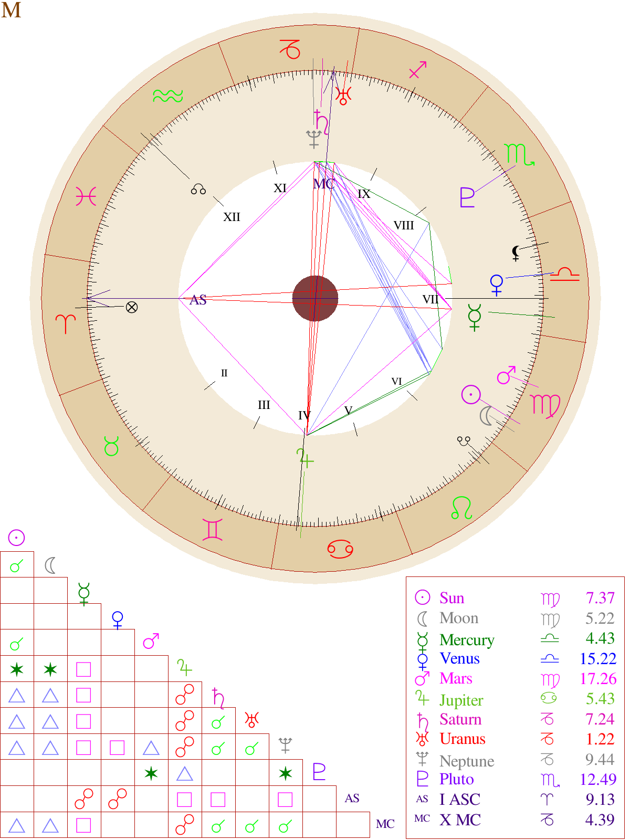Screen dimensions: 630x840
Task: Click the Aries sign glyph on zodiac ring
Action: (66, 323)
